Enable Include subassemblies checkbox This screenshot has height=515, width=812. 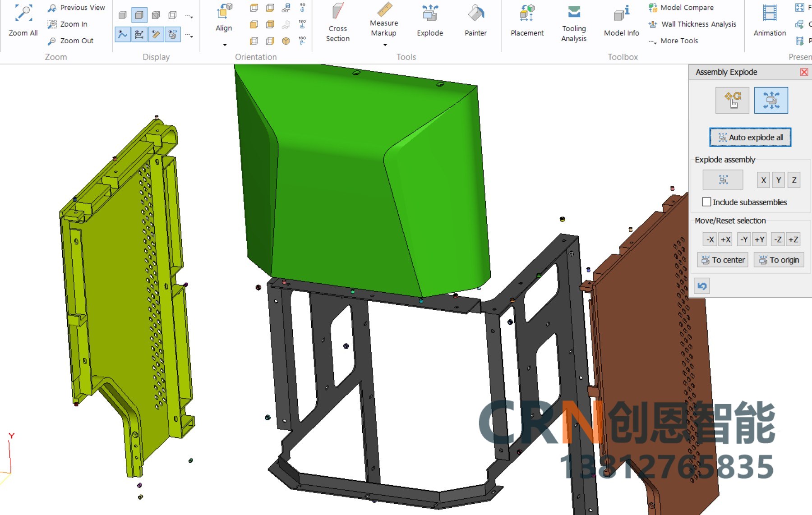706,202
